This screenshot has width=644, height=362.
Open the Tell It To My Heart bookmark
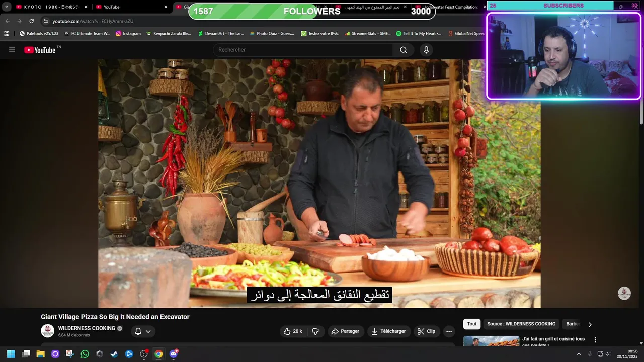pyautogui.click(x=419, y=34)
